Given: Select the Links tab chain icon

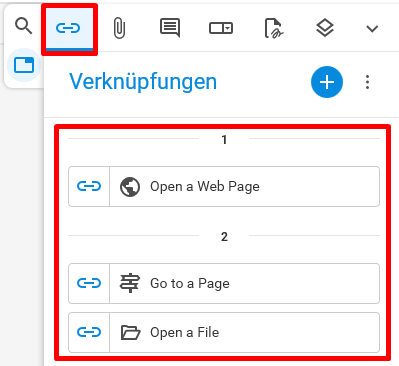Looking at the screenshot, I should [x=68, y=28].
